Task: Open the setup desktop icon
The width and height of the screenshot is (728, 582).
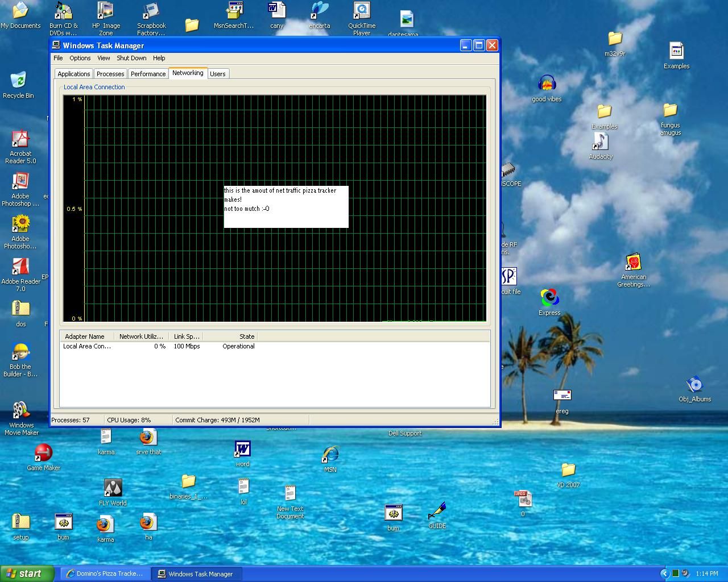Action: pos(21,527)
